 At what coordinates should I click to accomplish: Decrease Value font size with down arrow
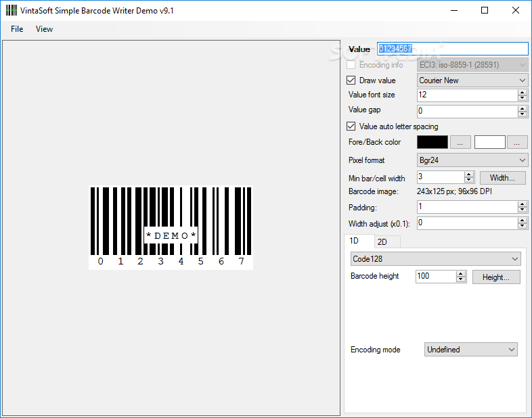[x=523, y=98]
